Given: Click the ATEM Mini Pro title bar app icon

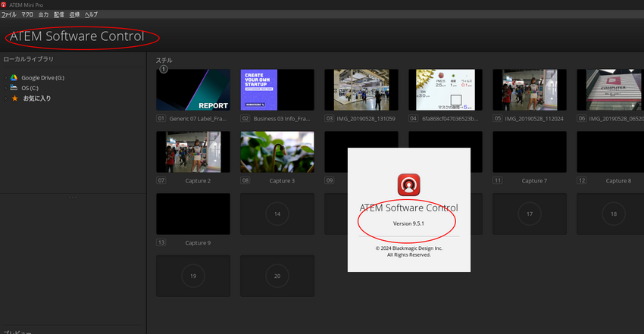Looking at the screenshot, I should tap(4, 5).
